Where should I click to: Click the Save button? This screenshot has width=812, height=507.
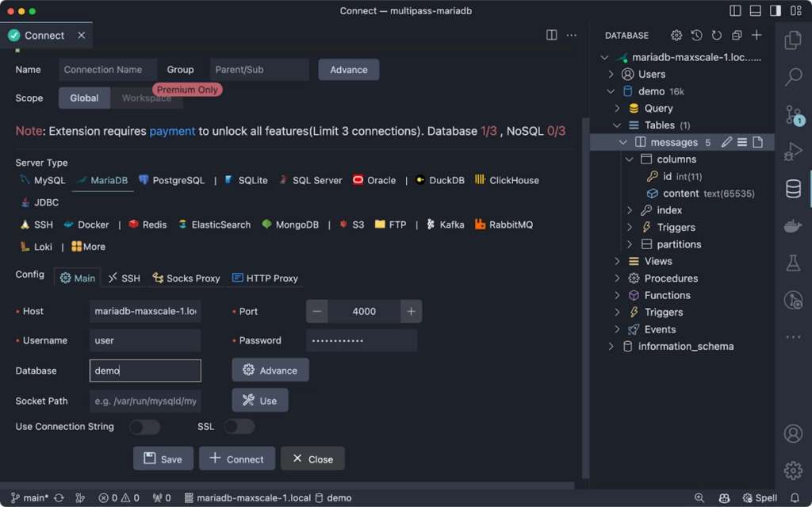pyautogui.click(x=163, y=459)
